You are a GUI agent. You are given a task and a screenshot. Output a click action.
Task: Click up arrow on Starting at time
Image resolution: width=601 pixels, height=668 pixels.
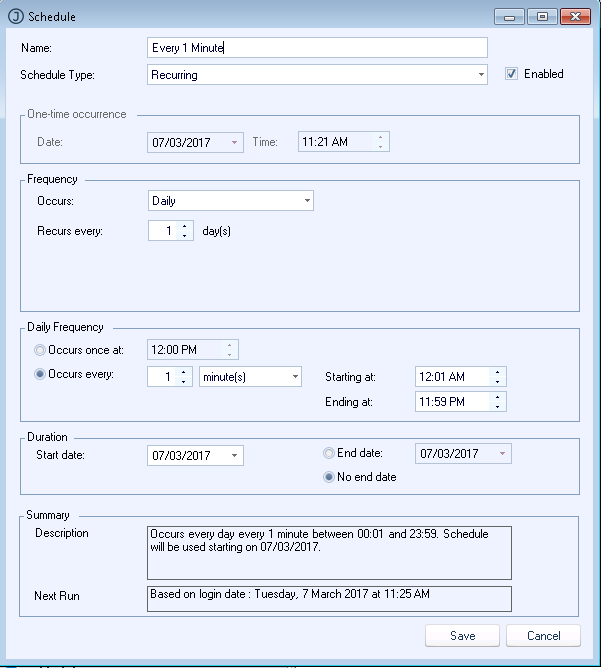[499, 372]
